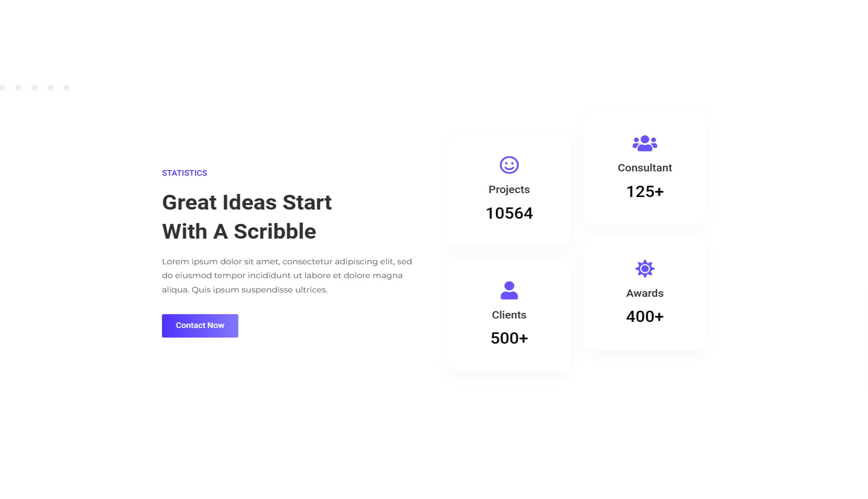Select the group of people Consultant icon
This screenshot has width=868, height=499.
(x=644, y=142)
